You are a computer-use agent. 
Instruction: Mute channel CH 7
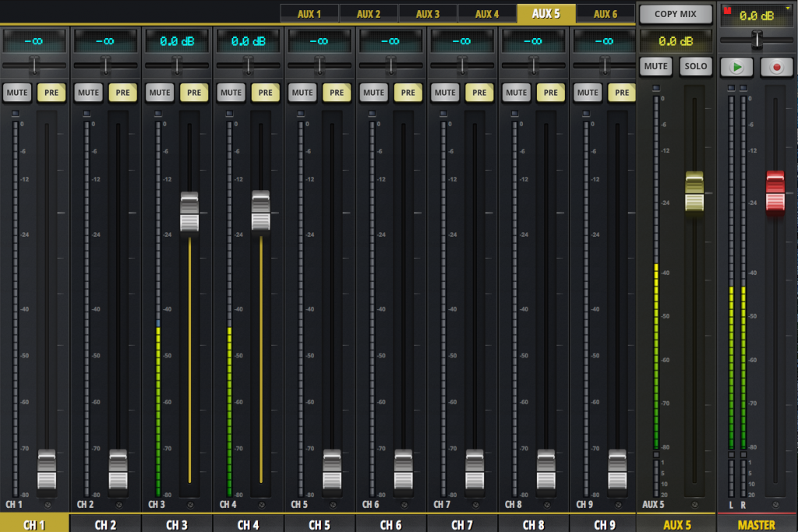tap(444, 93)
